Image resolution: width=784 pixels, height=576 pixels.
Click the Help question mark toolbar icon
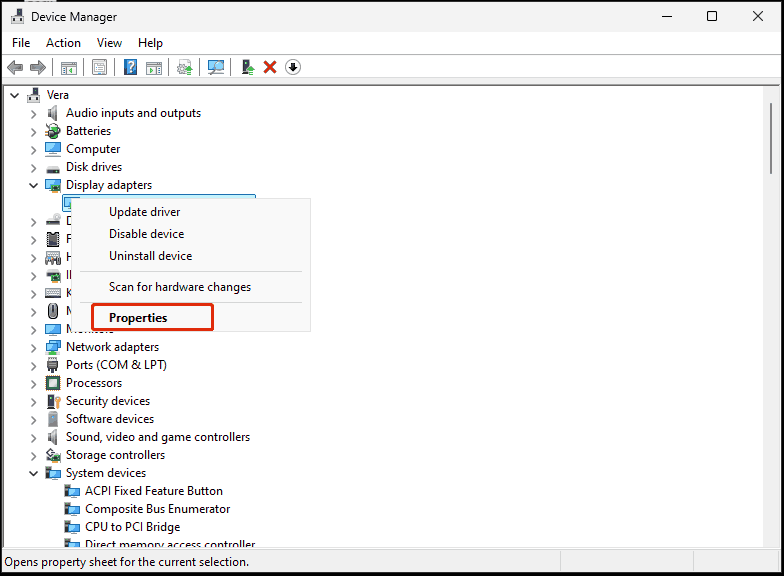[x=130, y=67]
